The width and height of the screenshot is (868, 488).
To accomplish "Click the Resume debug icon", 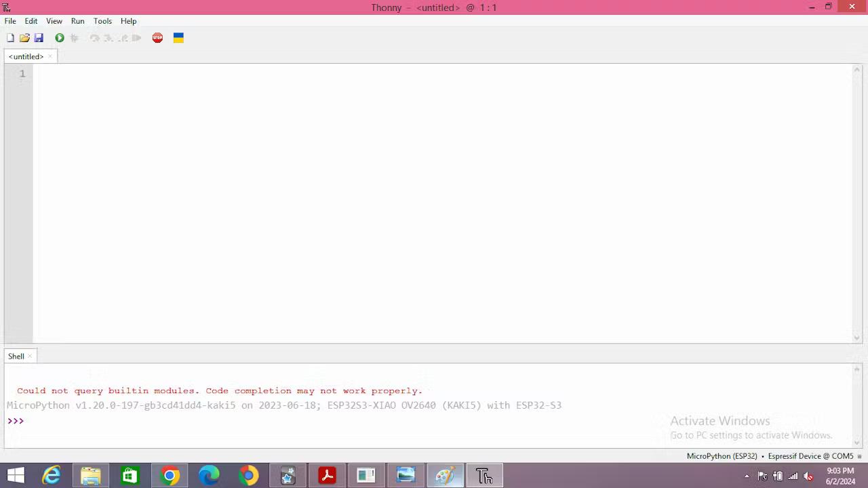I will click(x=136, y=38).
